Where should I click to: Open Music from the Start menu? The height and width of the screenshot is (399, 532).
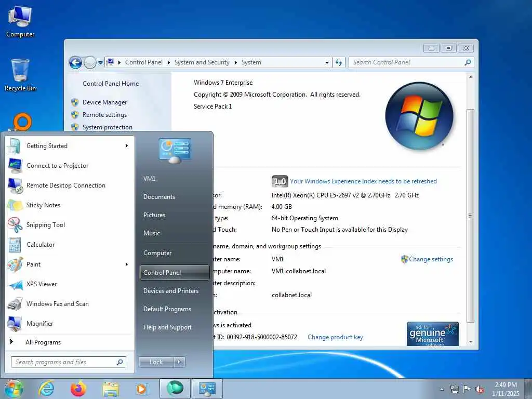click(x=152, y=233)
